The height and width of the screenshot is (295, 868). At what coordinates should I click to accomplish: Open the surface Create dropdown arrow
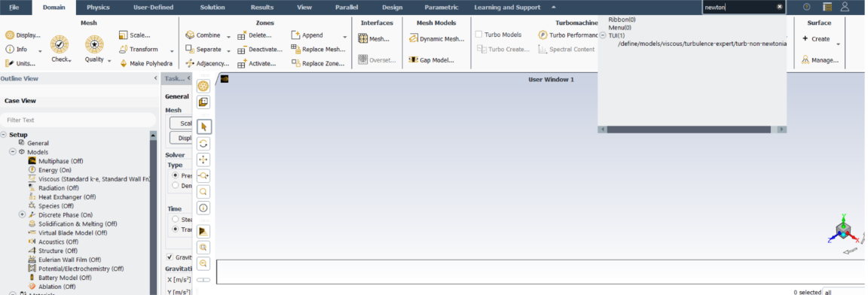[838, 44]
